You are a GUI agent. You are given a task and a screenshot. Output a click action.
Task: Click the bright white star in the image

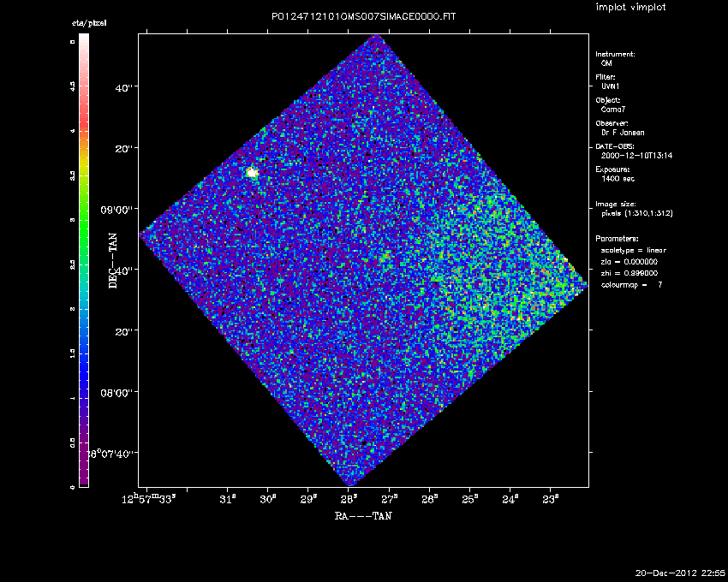[252, 173]
